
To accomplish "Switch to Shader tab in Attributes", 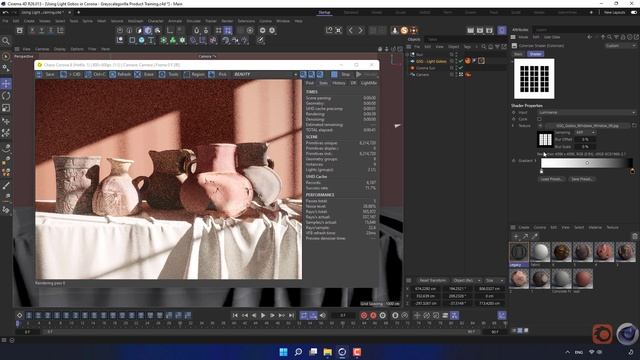I will (x=535, y=54).
